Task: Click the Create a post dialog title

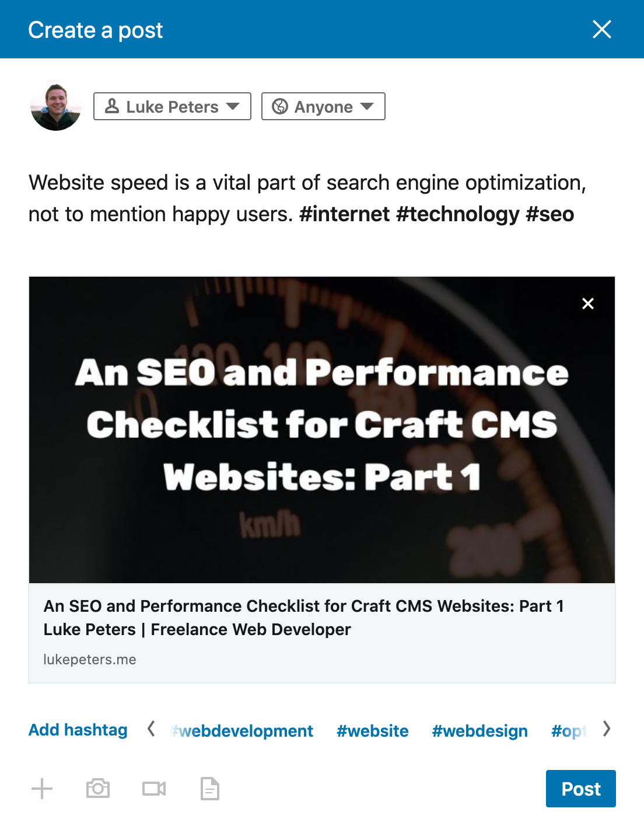Action: pyautogui.click(x=96, y=29)
